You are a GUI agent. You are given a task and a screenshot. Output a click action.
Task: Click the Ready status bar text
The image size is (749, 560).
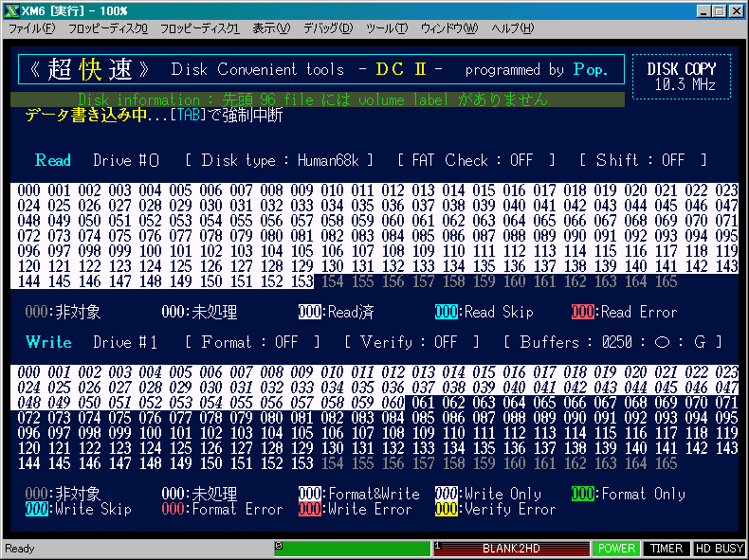[x=20, y=549]
